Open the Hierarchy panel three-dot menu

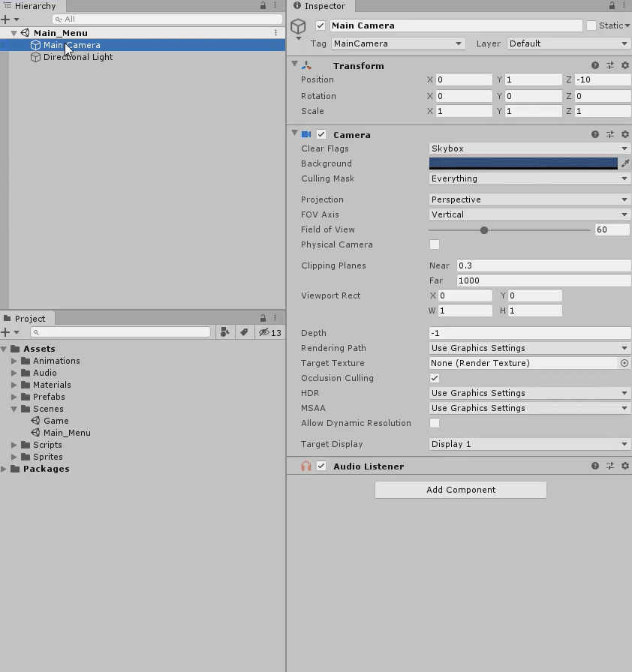(x=275, y=6)
